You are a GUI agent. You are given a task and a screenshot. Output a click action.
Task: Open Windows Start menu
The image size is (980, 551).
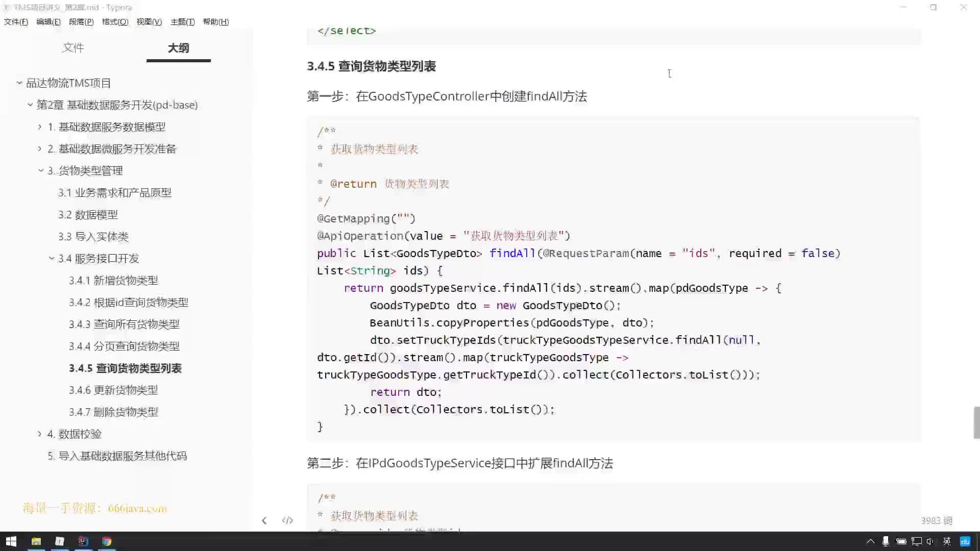(11, 541)
